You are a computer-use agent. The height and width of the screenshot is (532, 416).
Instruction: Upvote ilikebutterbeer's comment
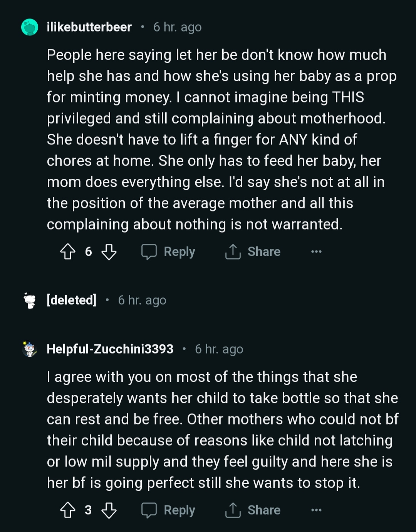coord(68,252)
